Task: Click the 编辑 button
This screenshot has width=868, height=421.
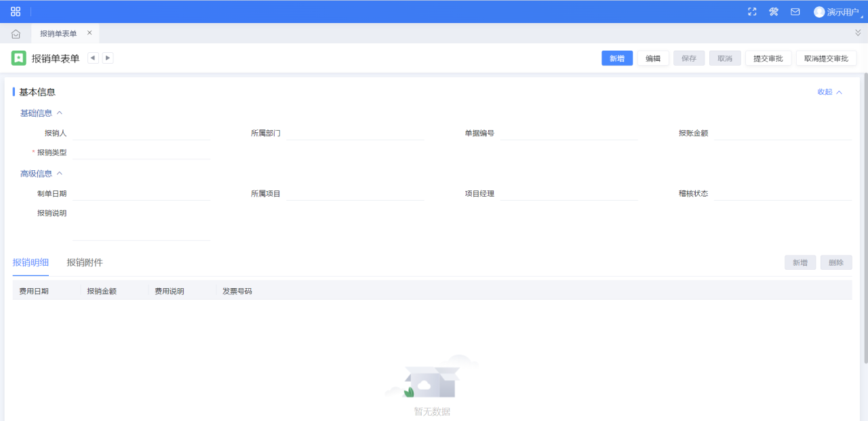Action: coord(653,58)
